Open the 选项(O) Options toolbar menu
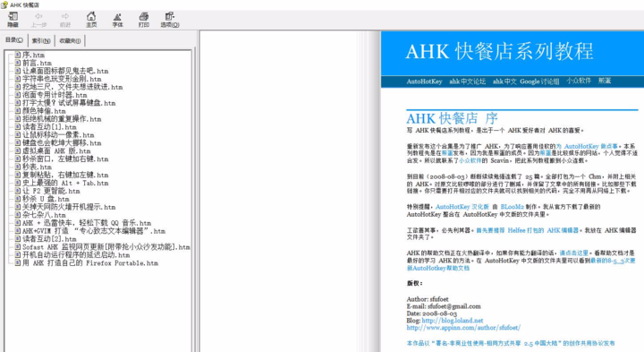 170,20
